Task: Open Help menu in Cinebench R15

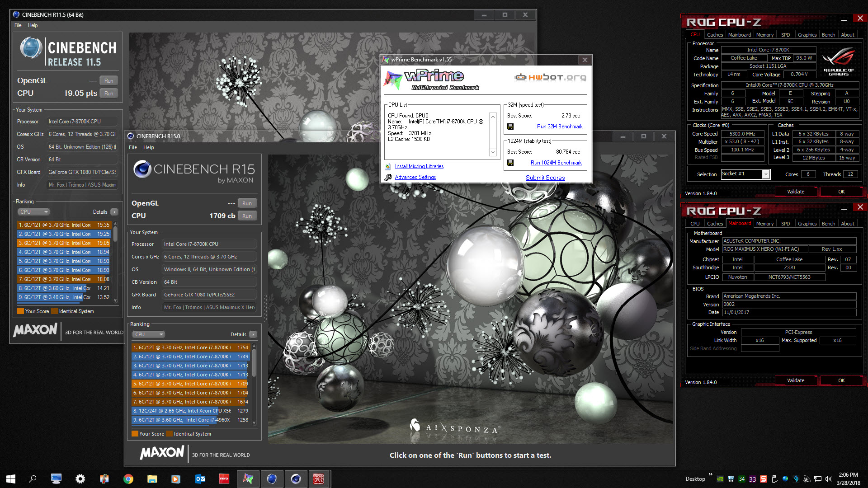Action: 148,147
